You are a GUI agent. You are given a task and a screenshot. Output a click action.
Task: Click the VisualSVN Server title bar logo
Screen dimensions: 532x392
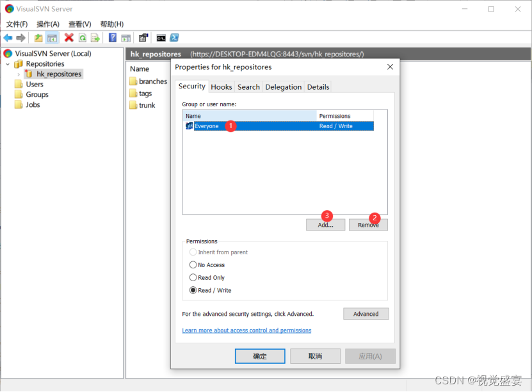10,8
